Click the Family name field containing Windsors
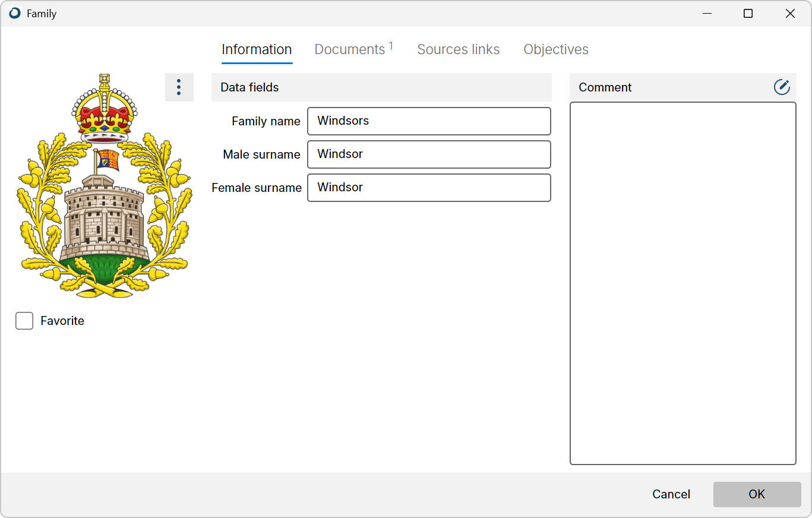This screenshot has width=812, height=518. (x=429, y=121)
